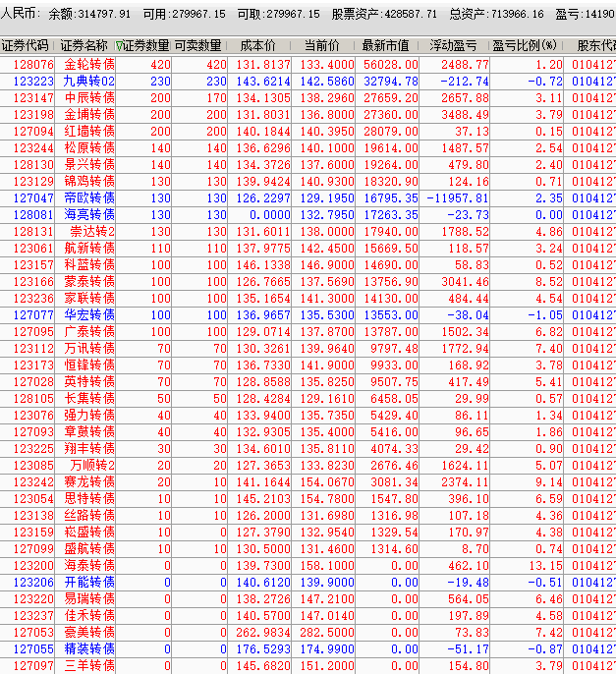616x674 pixels.
Task: Click cost price 176.5293
Action: tap(263, 649)
